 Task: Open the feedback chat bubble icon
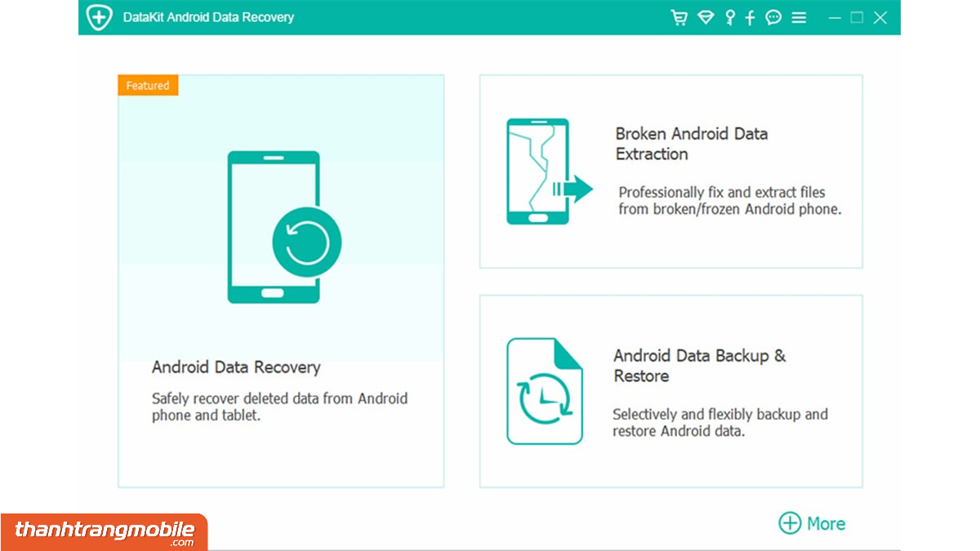[773, 17]
